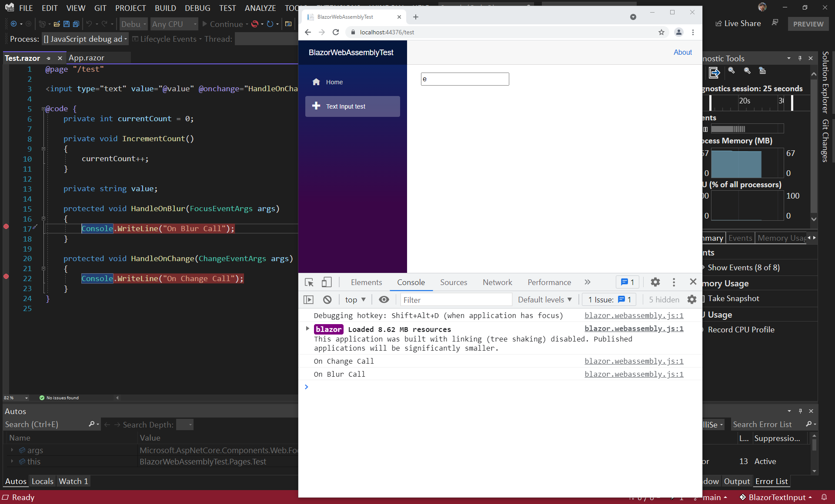The width and height of the screenshot is (835, 504).
Task: Click the Undo icon in the toolbar
Action: [x=90, y=24]
